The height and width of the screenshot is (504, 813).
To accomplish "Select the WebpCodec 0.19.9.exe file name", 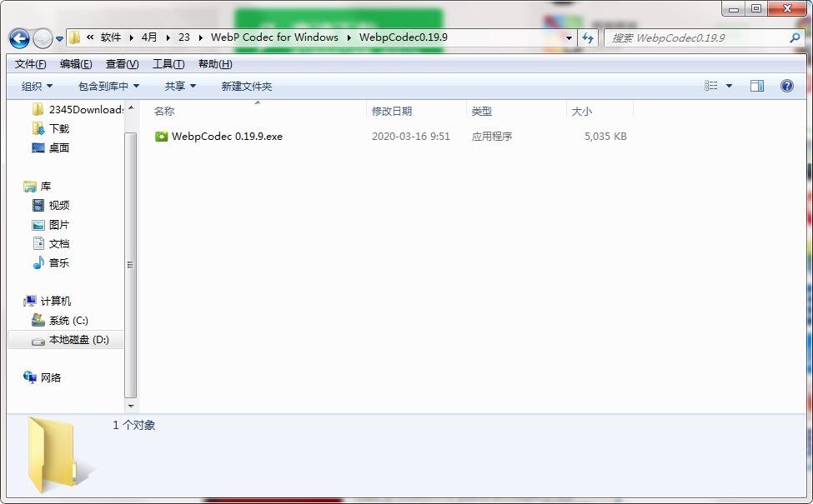I will [x=227, y=137].
